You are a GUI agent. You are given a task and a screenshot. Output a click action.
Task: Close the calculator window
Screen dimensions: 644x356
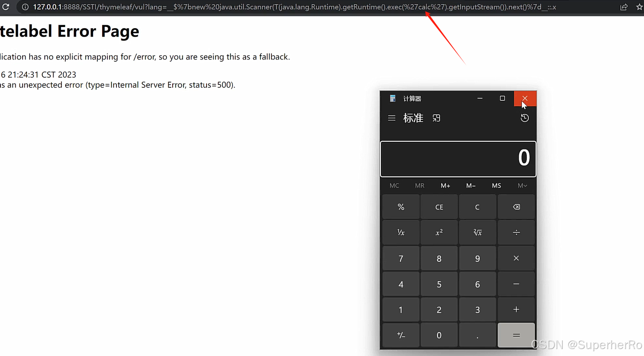point(525,98)
